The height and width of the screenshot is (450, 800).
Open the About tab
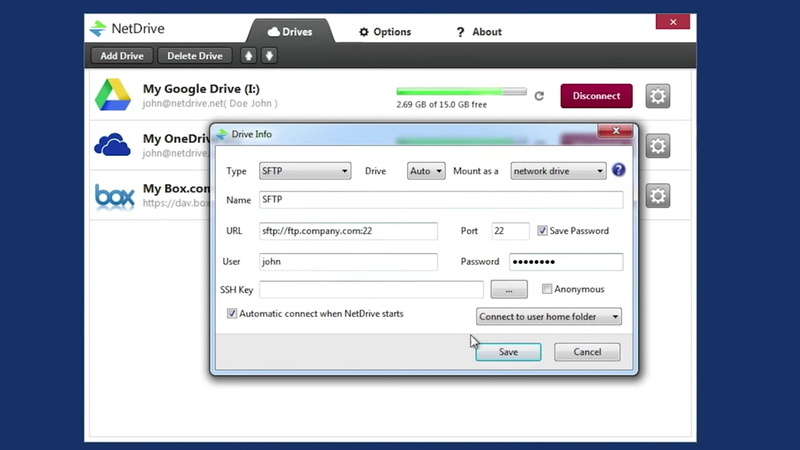pyautogui.click(x=479, y=32)
